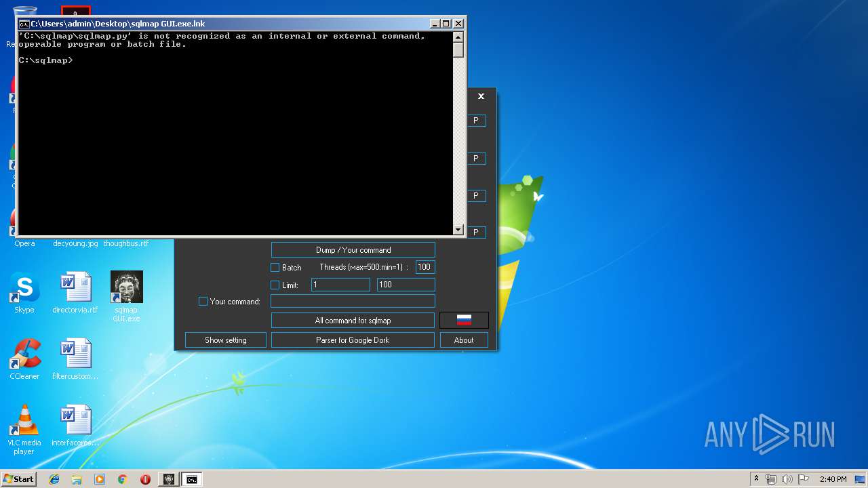The image size is (868, 488).
Task: Click the Threads value field
Action: point(425,267)
